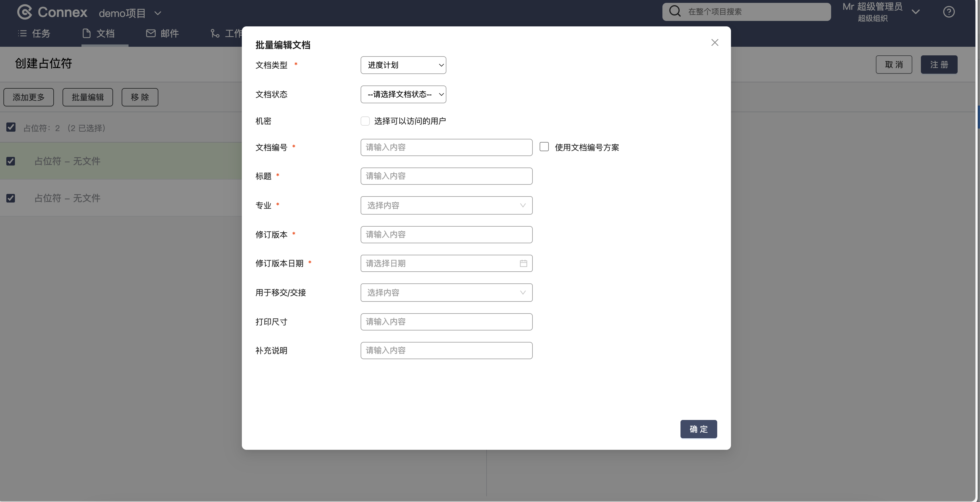980x502 pixels.
Task: Click the document number input field
Action: [446, 147]
